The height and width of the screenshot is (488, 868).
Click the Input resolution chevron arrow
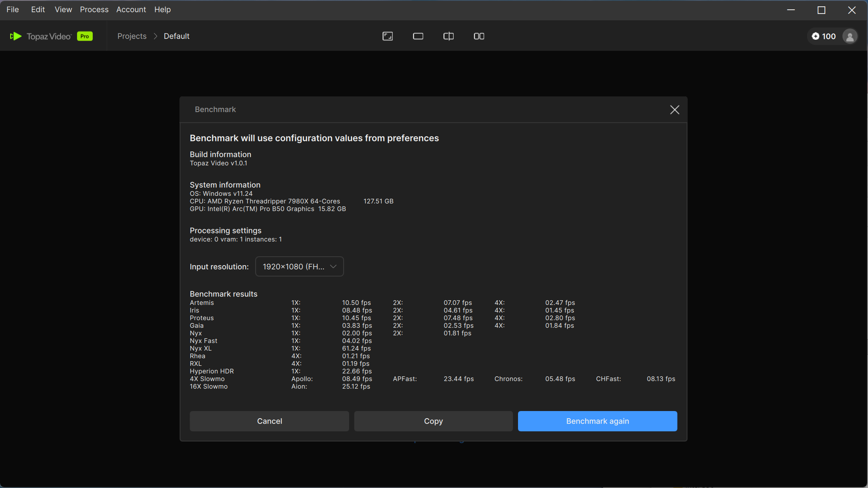click(333, 266)
